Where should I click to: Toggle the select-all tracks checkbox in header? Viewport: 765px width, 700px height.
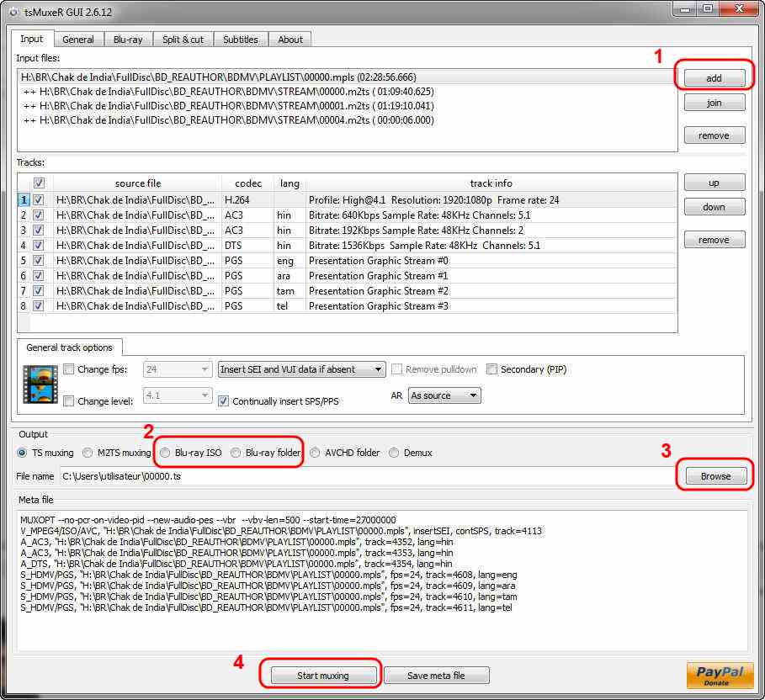click(x=39, y=183)
